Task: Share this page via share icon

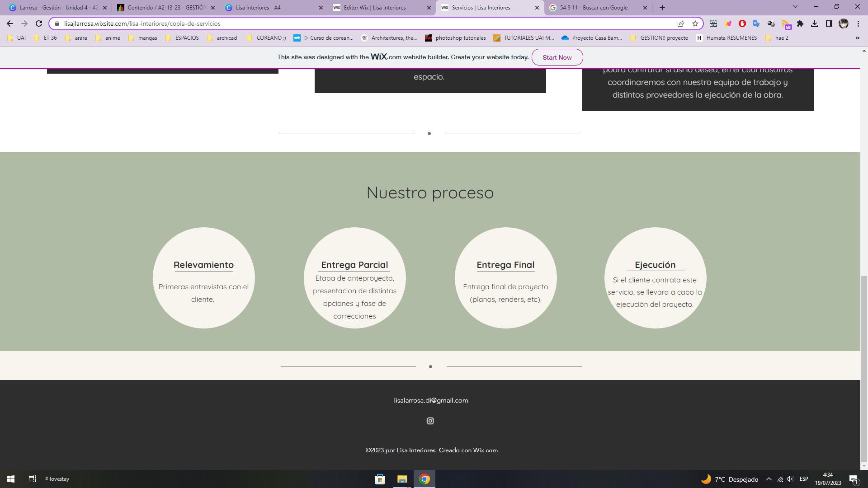Action: pos(681,23)
